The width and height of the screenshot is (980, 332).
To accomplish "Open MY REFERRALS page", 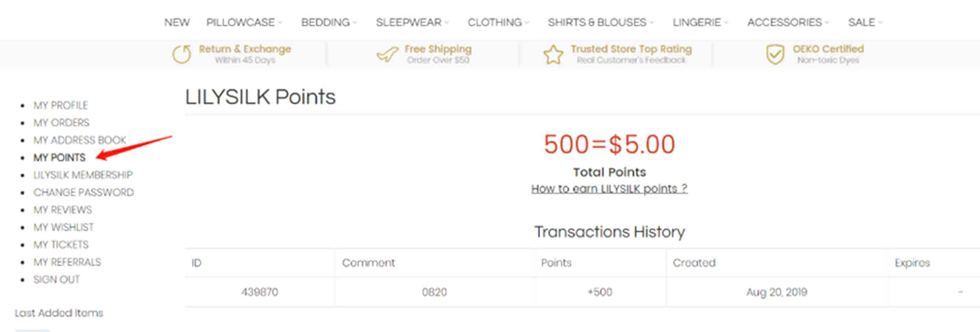I will [x=68, y=262].
